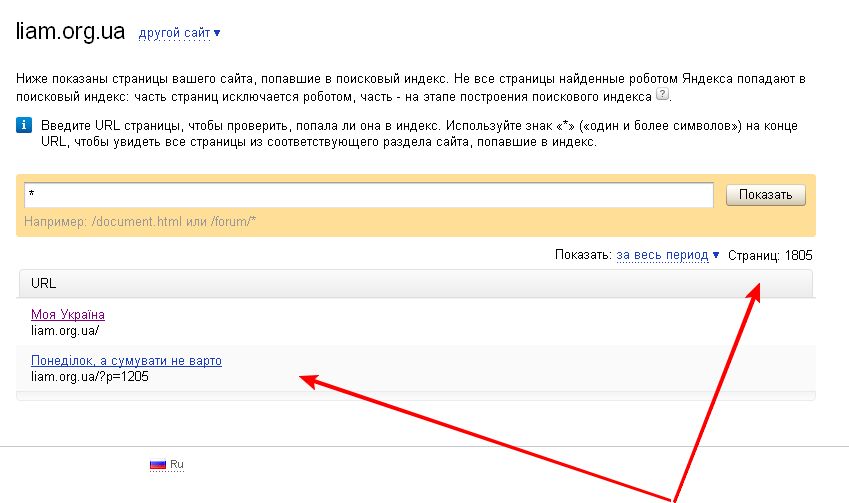The width and height of the screenshot is (849, 503).
Task: Select the "Ru" language link
Action: click(177, 464)
